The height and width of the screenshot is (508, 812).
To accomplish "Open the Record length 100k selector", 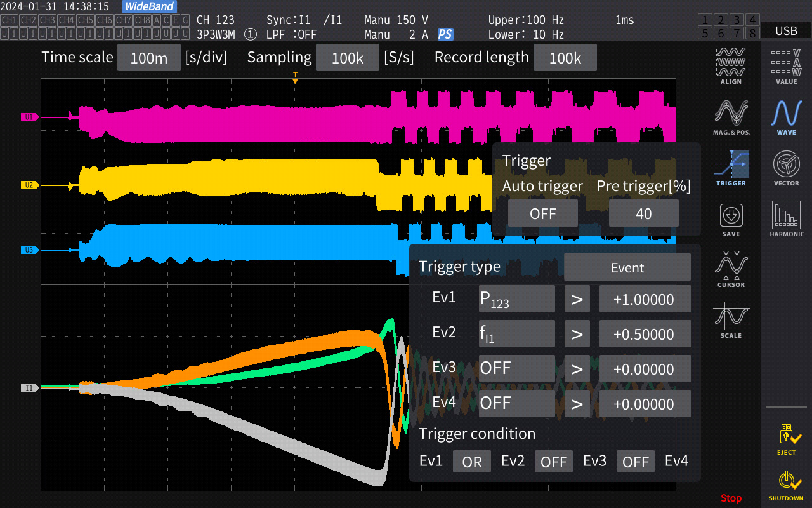I will (565, 58).
